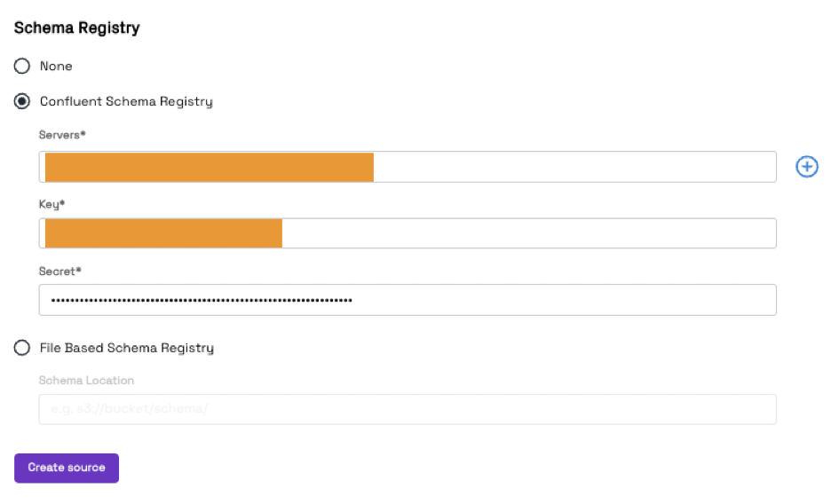Click the "None" option label text
The height and width of the screenshot is (504, 831).
tap(56, 67)
